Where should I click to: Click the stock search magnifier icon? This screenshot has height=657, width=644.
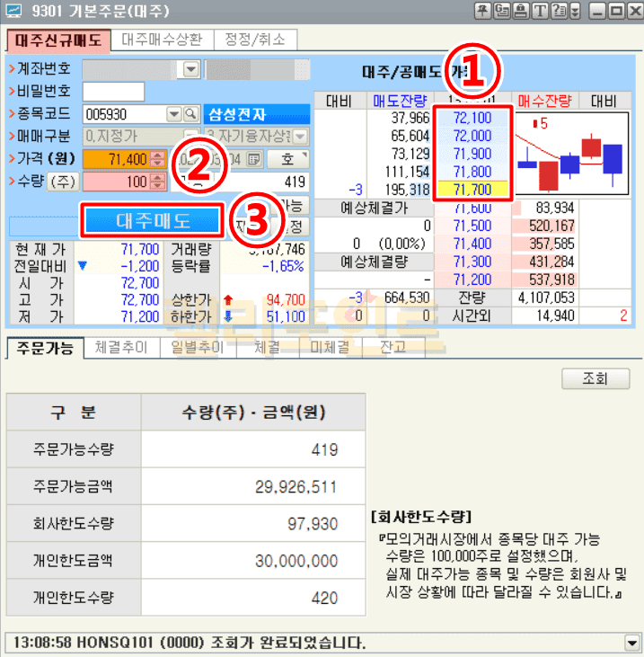coord(190,114)
